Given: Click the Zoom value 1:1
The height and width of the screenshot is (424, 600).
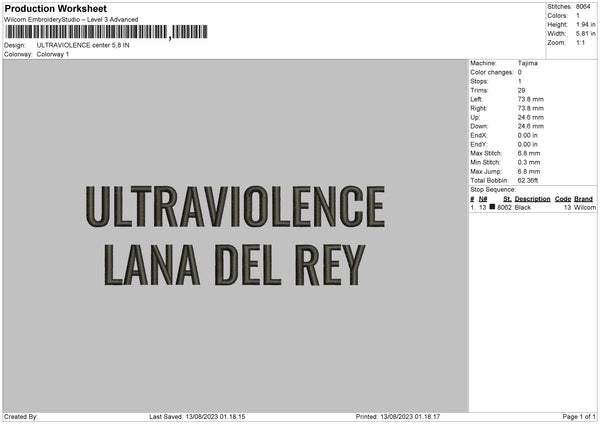Looking at the screenshot, I should (x=580, y=42).
